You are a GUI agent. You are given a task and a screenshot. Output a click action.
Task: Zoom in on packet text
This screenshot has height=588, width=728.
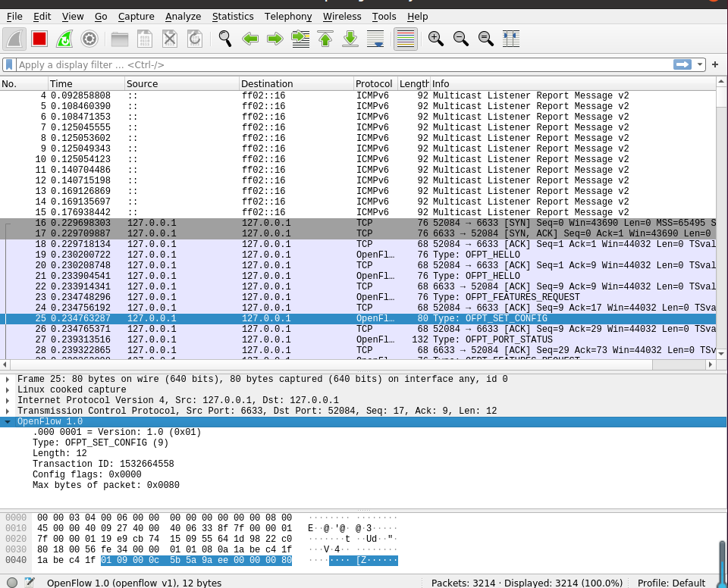(435, 39)
